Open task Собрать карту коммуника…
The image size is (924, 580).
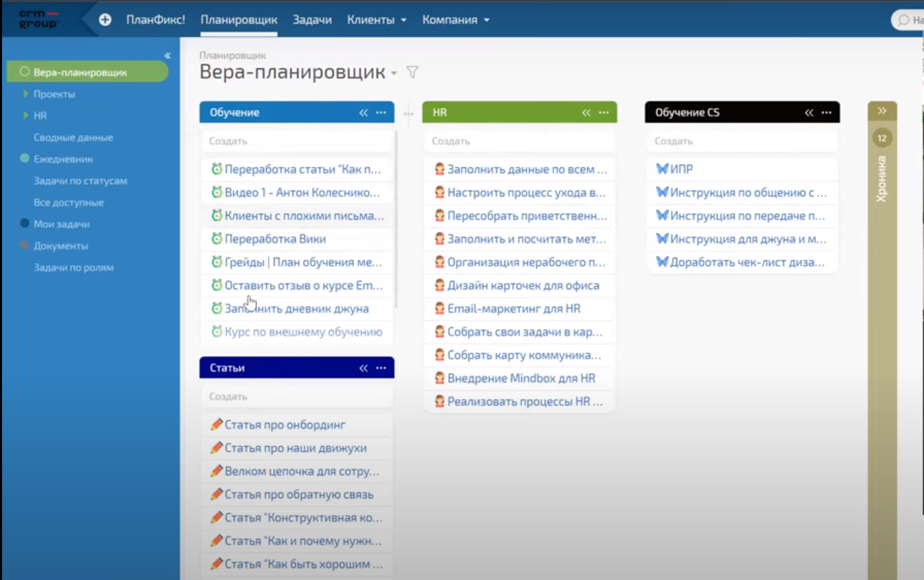pos(525,355)
